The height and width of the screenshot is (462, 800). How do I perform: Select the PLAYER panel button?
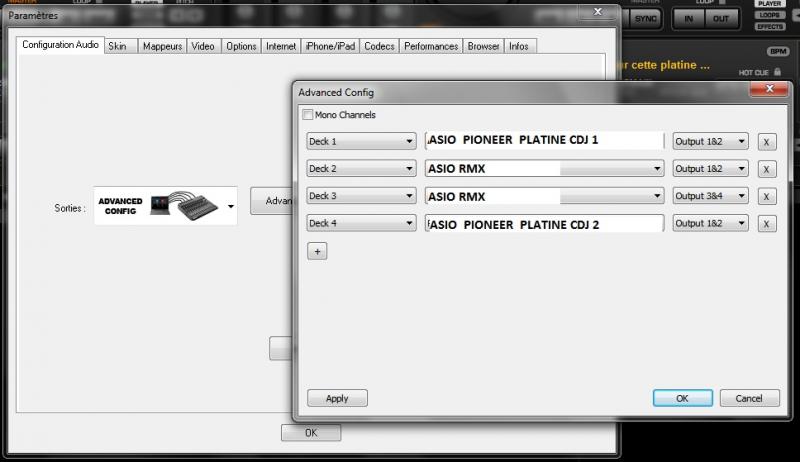point(769,4)
